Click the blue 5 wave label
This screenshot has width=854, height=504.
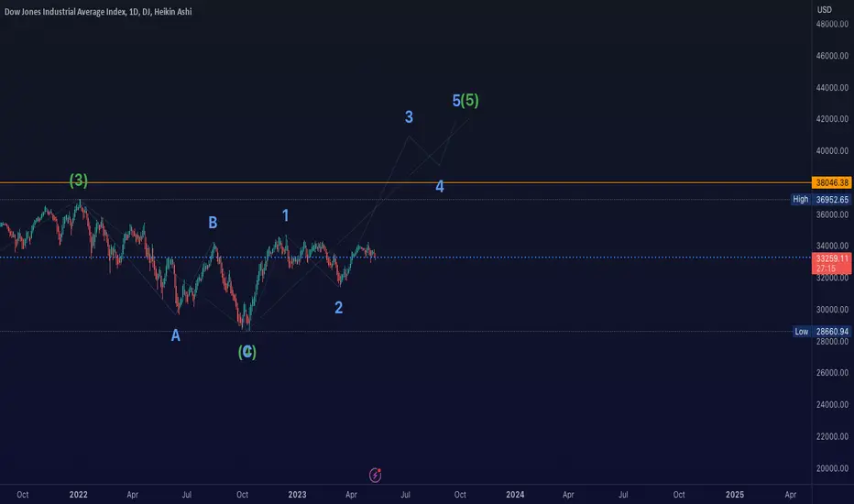click(456, 100)
